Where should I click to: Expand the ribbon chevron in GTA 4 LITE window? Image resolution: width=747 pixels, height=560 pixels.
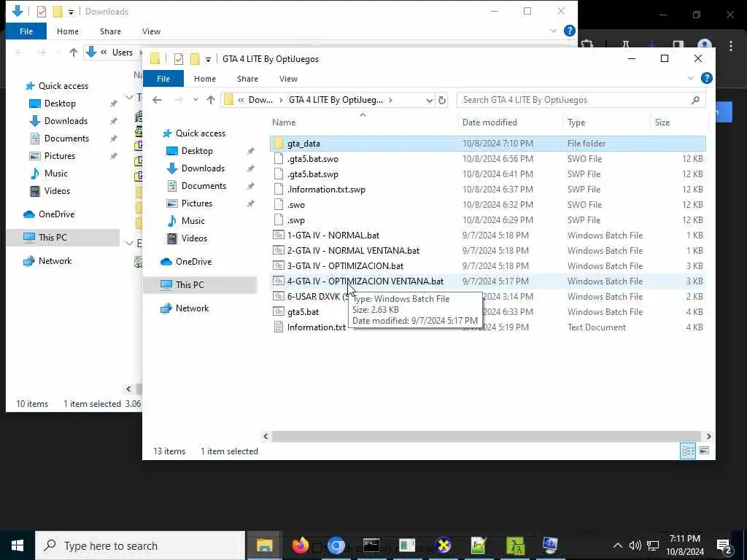[690, 78]
